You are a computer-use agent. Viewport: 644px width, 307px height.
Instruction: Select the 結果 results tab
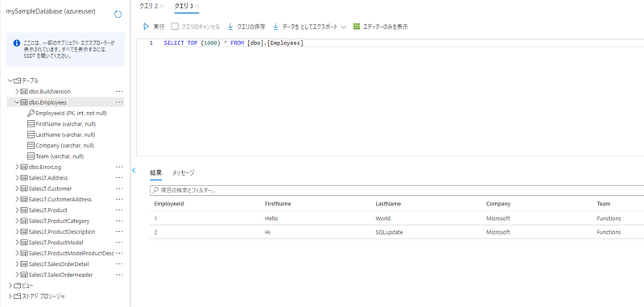[x=155, y=172]
